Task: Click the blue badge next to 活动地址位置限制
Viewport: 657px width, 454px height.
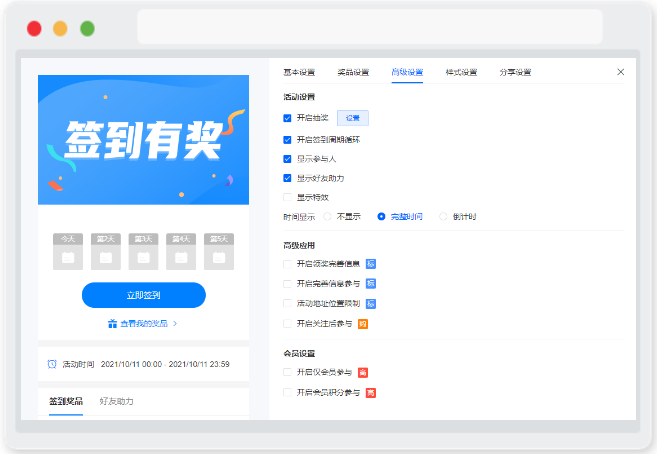Action: click(371, 304)
